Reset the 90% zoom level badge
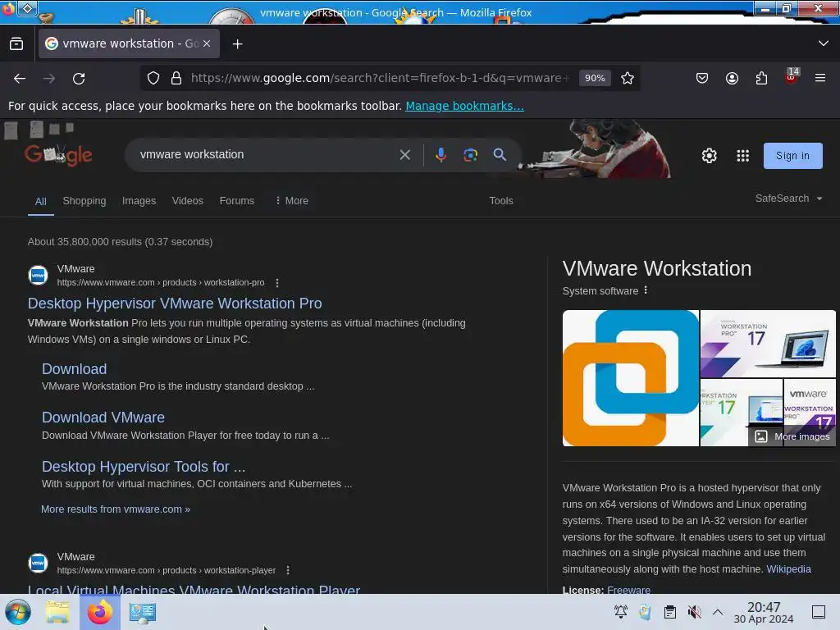The height and width of the screenshot is (630, 840). click(x=595, y=78)
